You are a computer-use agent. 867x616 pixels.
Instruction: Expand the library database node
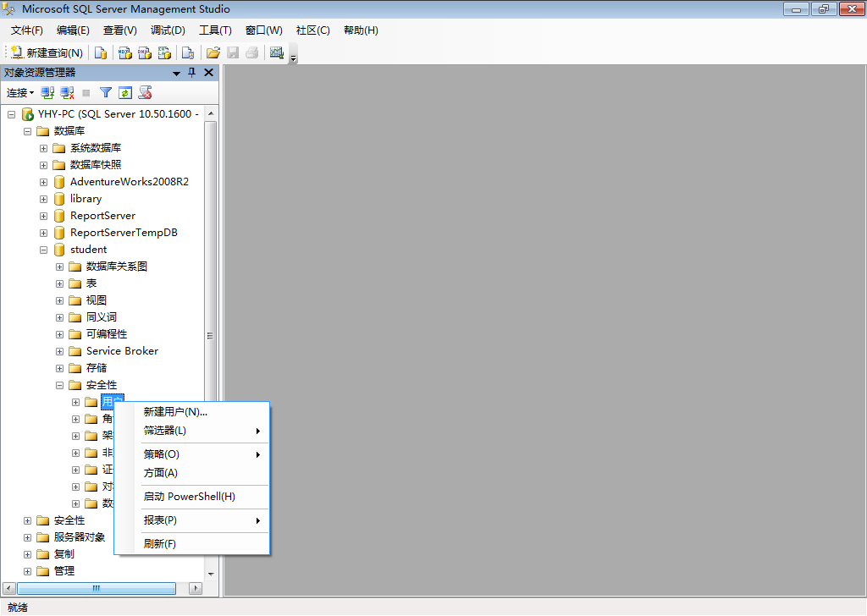pos(43,200)
